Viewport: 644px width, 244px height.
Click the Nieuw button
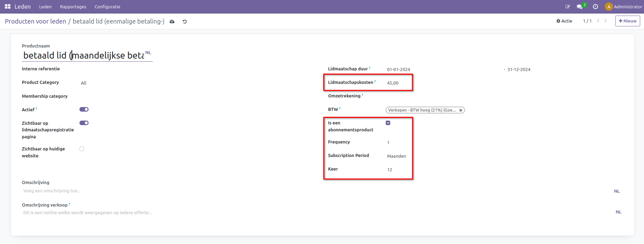coord(627,21)
